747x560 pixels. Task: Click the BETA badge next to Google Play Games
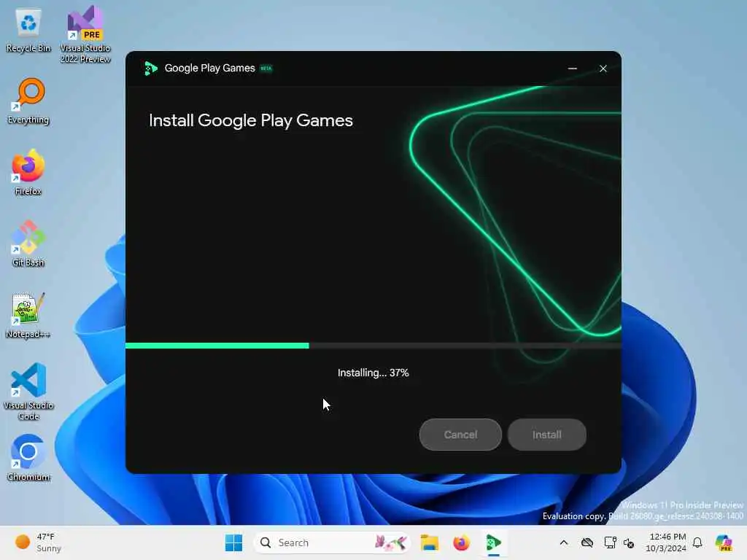tap(266, 69)
